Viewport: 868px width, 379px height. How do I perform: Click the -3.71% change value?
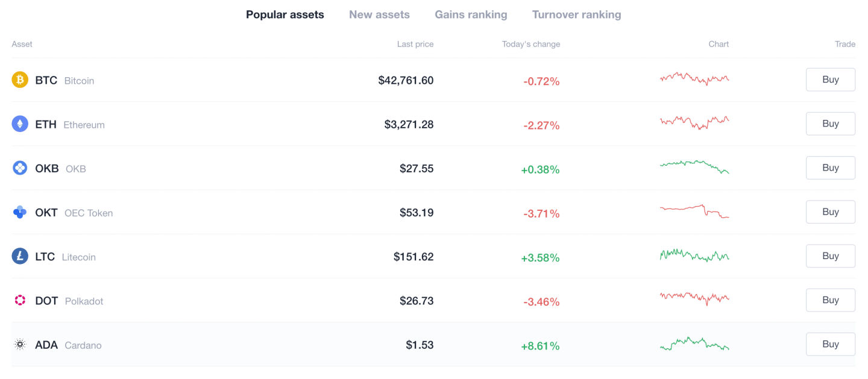(541, 213)
